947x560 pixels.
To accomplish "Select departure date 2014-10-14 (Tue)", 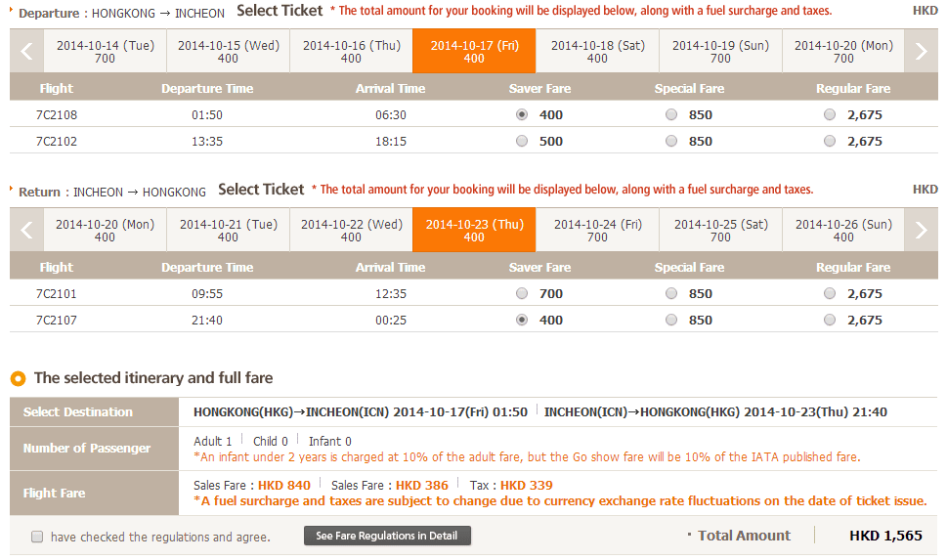I will tap(106, 52).
